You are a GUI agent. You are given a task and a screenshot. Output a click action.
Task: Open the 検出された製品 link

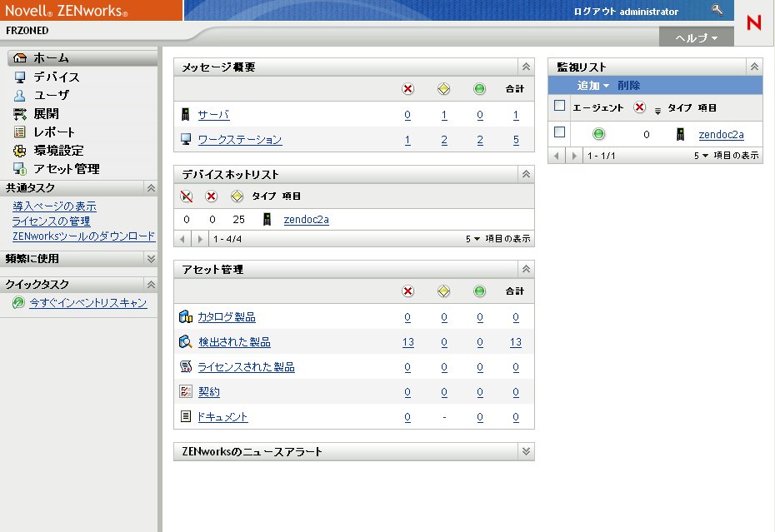click(x=234, y=342)
